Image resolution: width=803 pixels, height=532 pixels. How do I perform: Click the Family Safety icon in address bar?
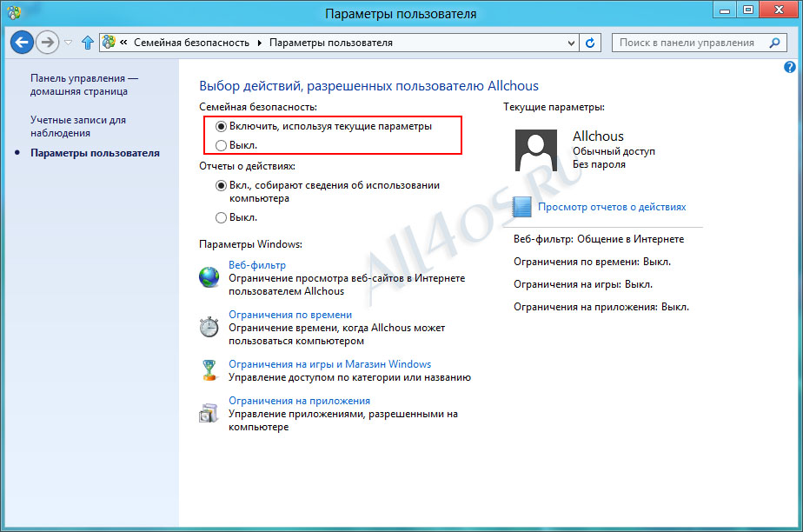tap(109, 43)
